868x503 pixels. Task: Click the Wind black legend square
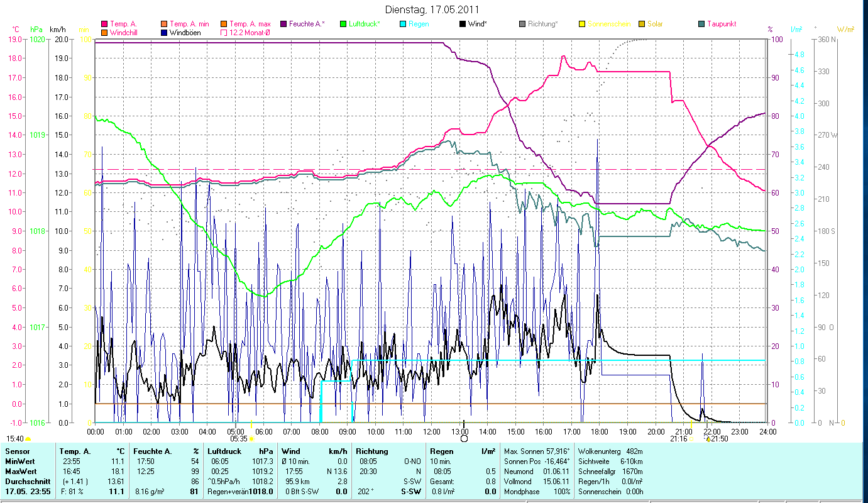coord(462,24)
